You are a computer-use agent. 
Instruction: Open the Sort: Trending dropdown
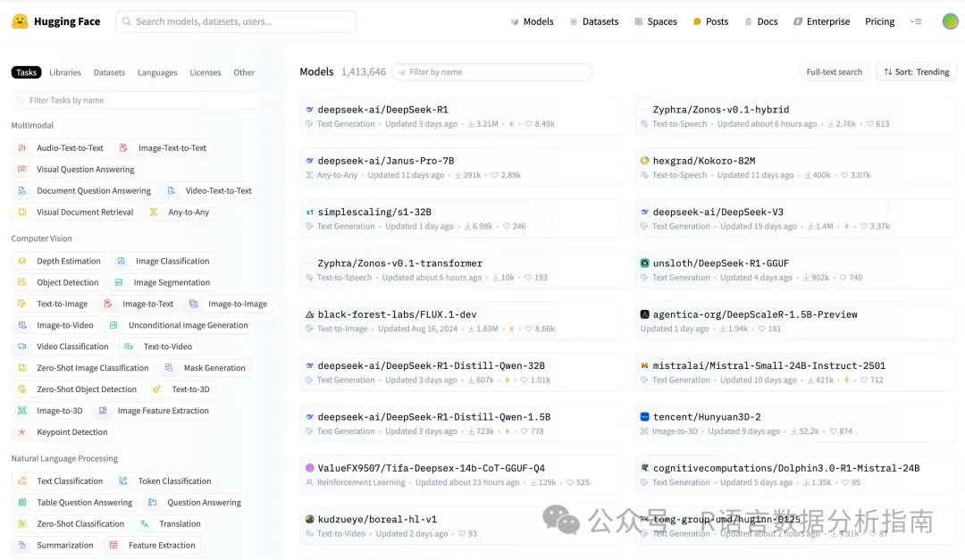(917, 72)
